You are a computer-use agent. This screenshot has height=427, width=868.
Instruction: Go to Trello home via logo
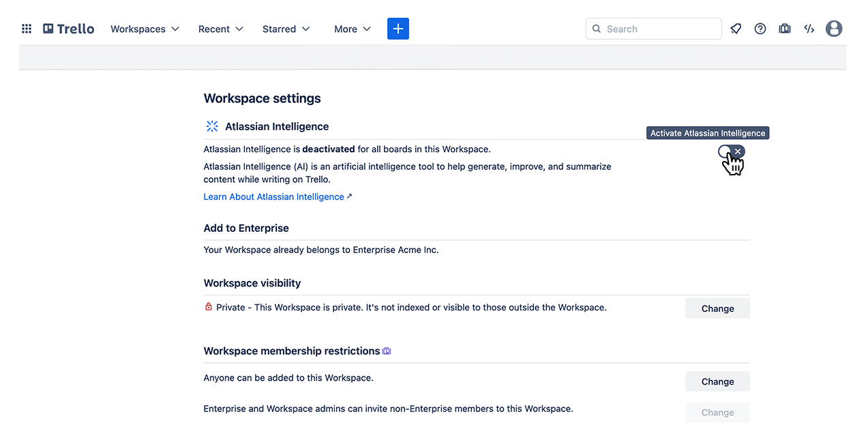tap(69, 29)
